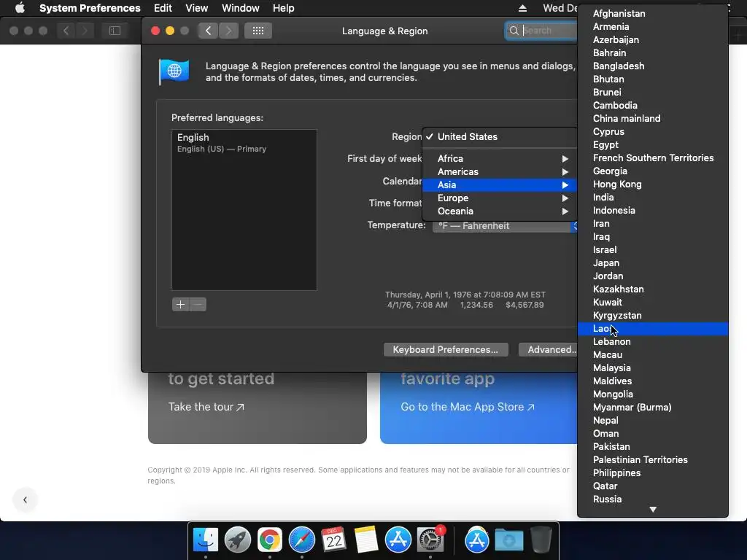747x560 pixels.
Task: Choose Lebanon from the country list
Action: 653,342
